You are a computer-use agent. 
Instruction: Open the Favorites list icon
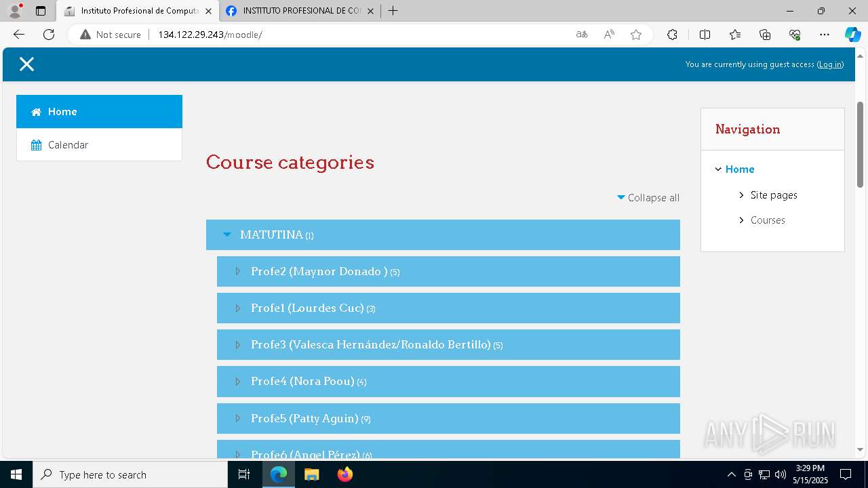coord(735,35)
